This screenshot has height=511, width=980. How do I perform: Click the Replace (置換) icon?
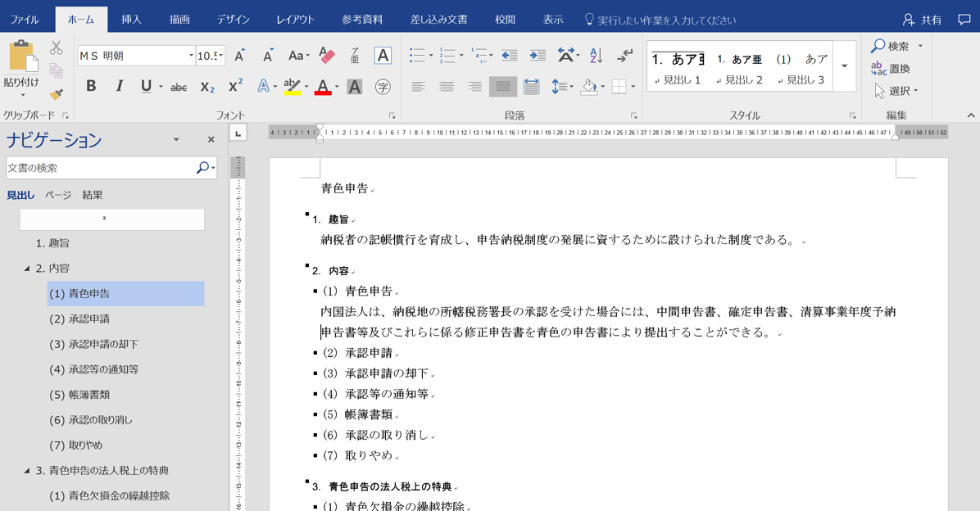point(891,69)
